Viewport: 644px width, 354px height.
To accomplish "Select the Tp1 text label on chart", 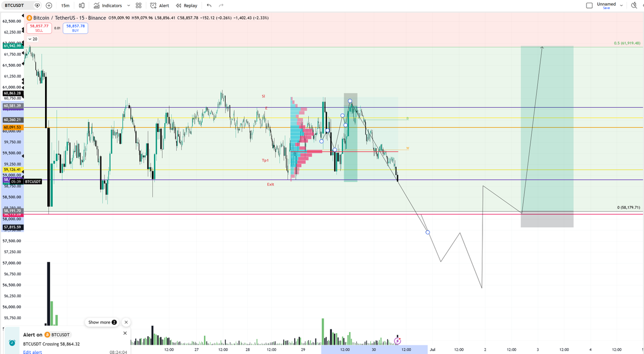I will pyautogui.click(x=265, y=160).
